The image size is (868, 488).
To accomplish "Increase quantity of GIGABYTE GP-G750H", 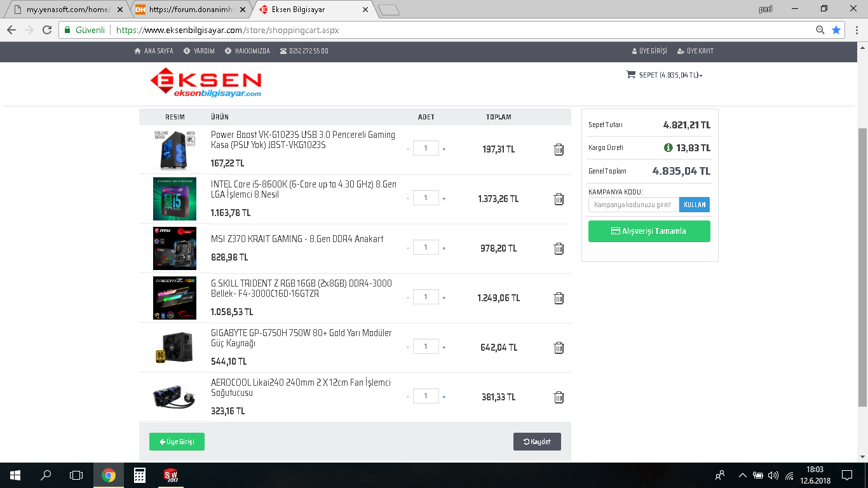I will tap(444, 348).
